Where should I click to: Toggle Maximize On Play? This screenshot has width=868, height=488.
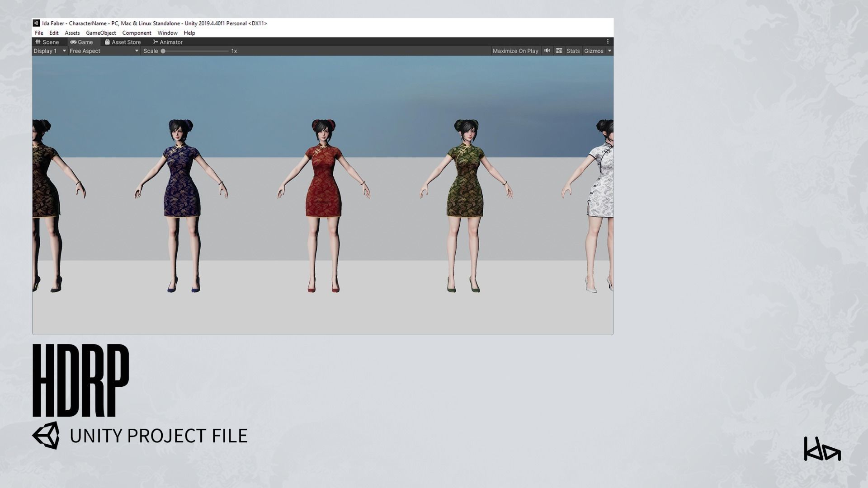click(515, 51)
